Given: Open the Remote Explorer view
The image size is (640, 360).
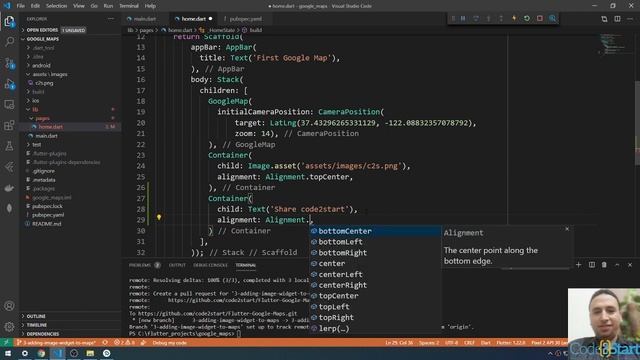Looking at the screenshot, I should point(9,105).
